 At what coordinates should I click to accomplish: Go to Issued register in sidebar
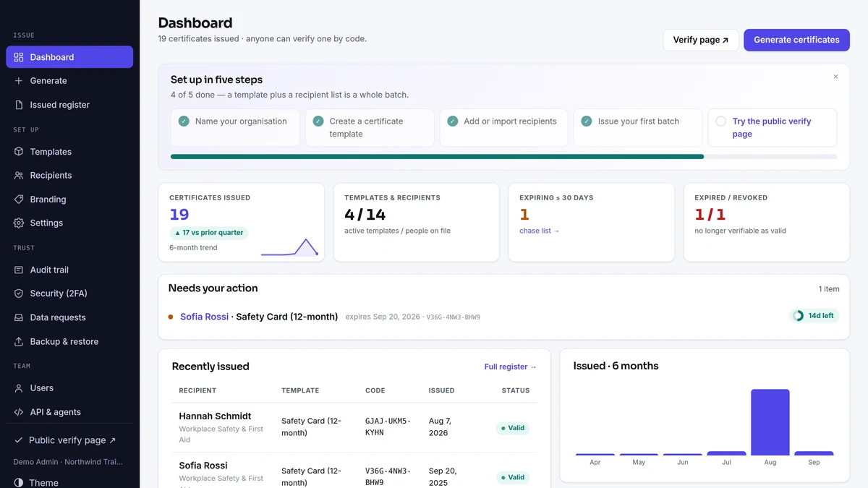pos(69,105)
